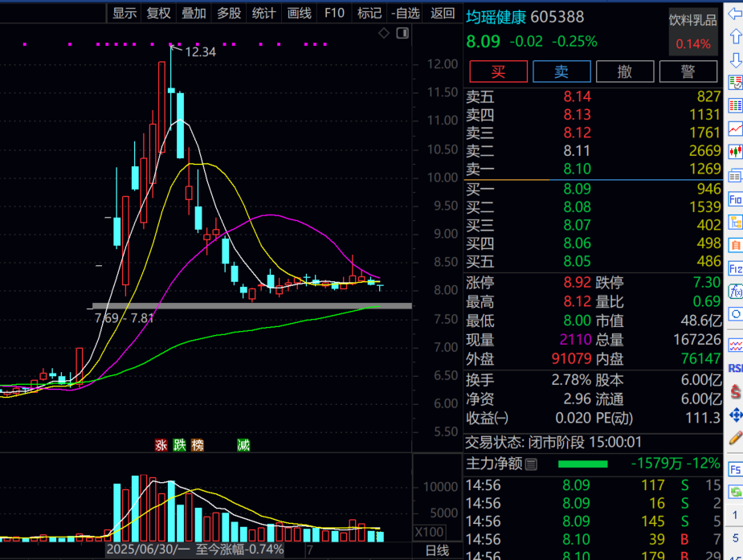Viewport: 743px width, 560px height.
Task: Open the yellow hierarchy tree icon
Action: click(736, 223)
